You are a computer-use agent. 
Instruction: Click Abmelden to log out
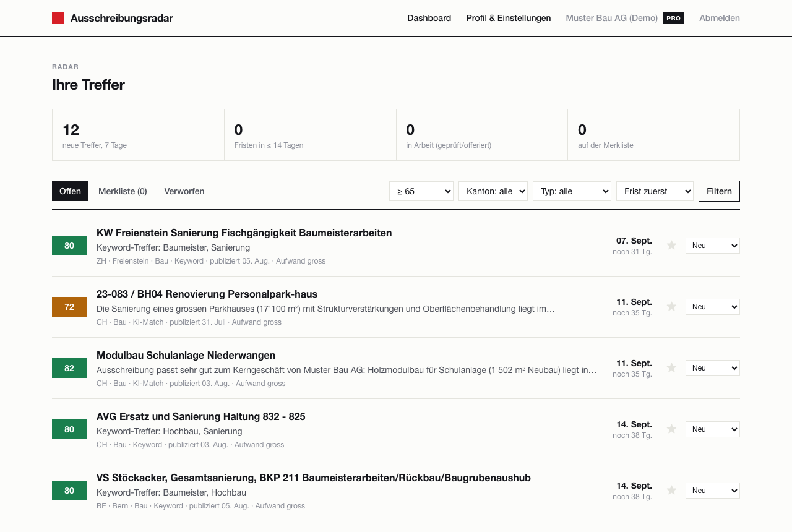[720, 18]
